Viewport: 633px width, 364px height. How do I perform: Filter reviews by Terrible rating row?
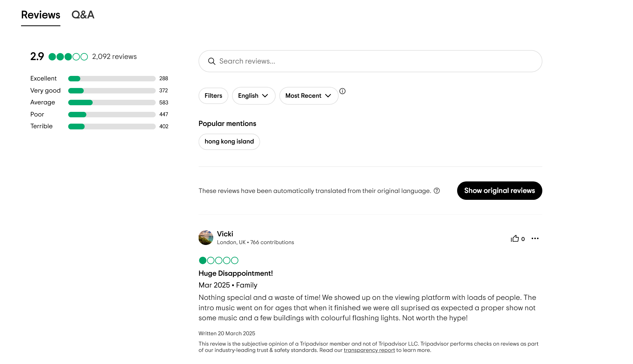tap(99, 126)
